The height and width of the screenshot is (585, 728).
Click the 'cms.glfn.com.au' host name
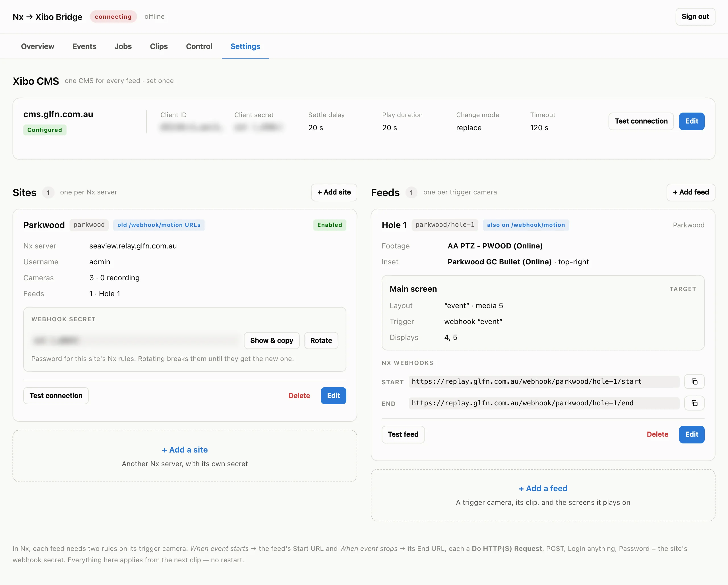coord(58,114)
